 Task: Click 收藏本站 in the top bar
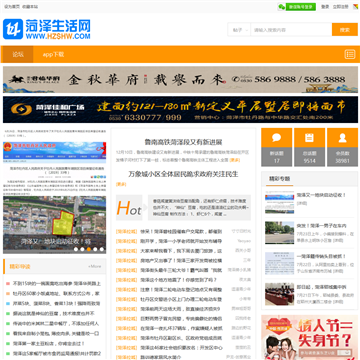coord(30,7)
